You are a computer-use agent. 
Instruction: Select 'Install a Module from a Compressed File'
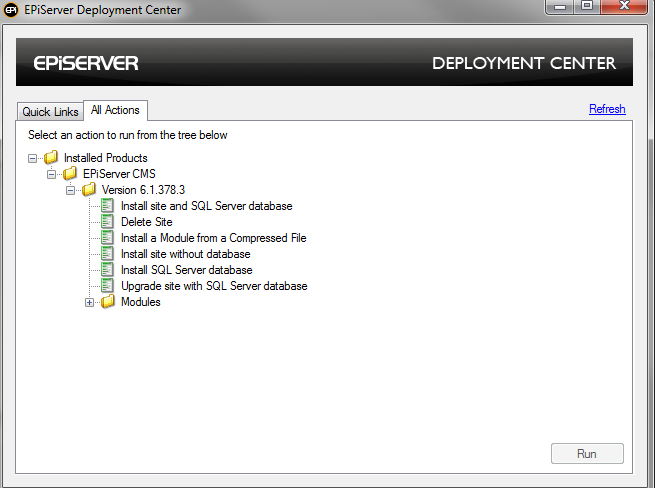(213, 238)
